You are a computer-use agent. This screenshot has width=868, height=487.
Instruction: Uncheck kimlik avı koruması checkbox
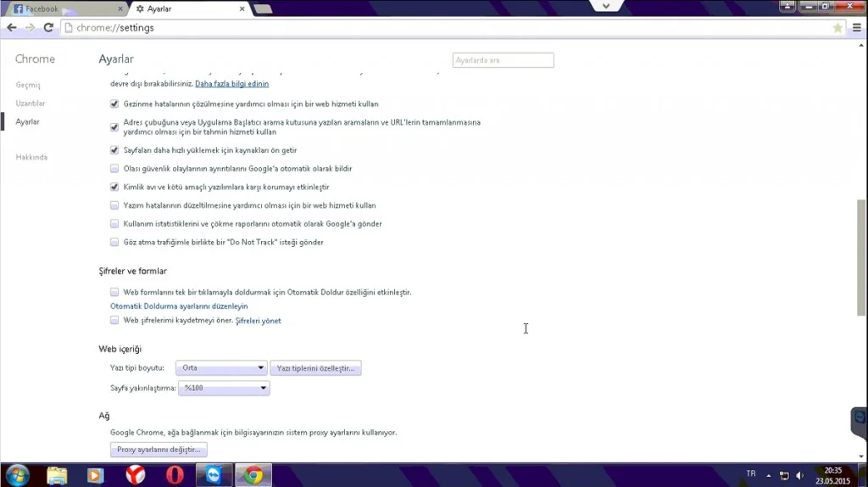(114, 187)
